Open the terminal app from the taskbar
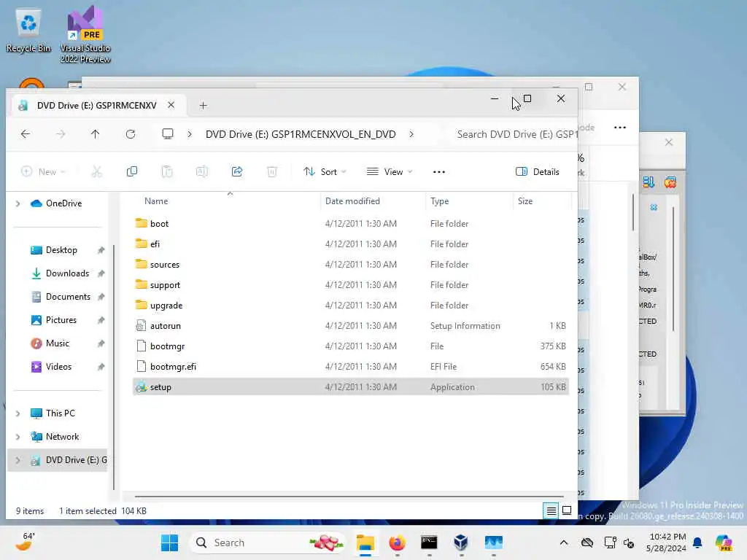Image resolution: width=747 pixels, height=560 pixels. (x=429, y=542)
